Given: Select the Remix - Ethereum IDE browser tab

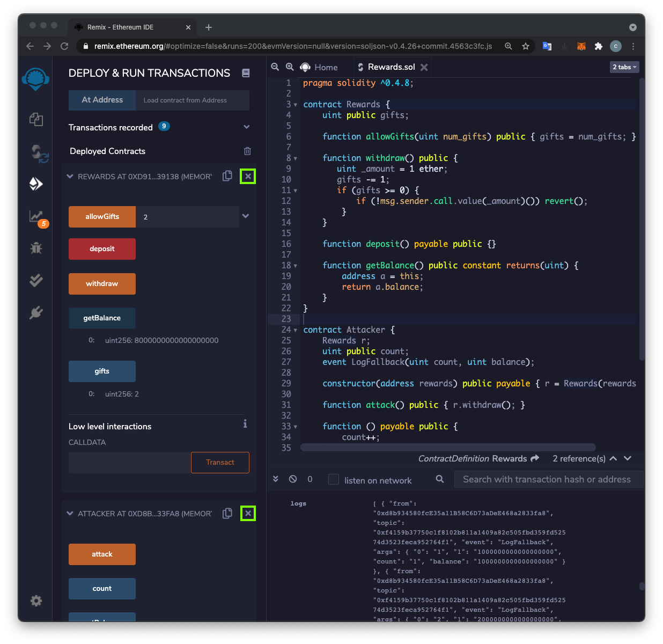Looking at the screenshot, I should pyautogui.click(x=132, y=27).
